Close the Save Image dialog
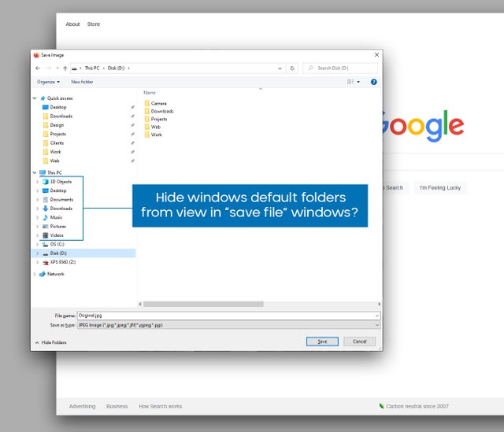 376,55
